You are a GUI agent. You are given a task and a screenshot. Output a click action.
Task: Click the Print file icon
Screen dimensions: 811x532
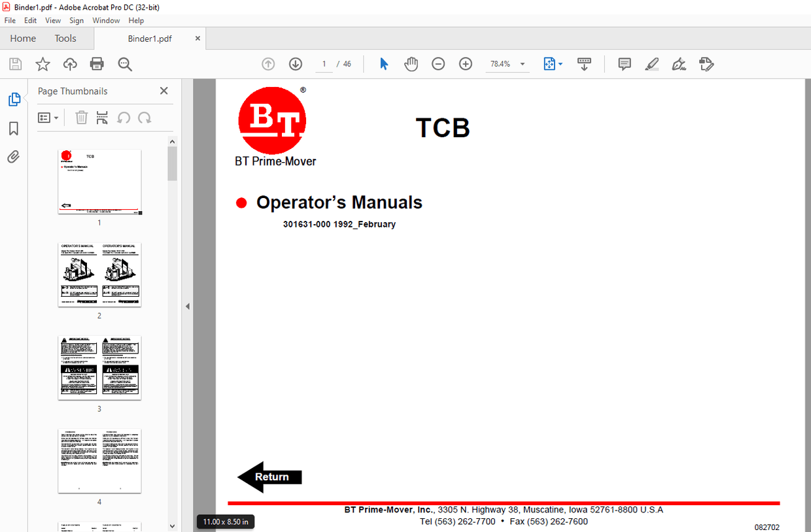(97, 64)
